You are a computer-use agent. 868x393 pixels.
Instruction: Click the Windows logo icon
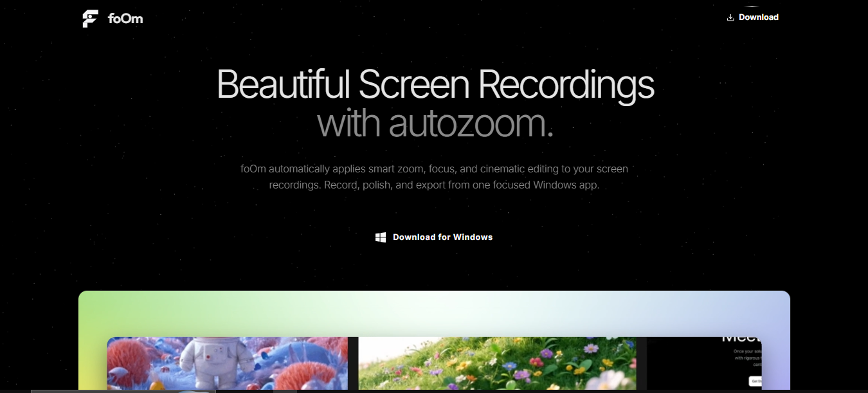coord(381,237)
